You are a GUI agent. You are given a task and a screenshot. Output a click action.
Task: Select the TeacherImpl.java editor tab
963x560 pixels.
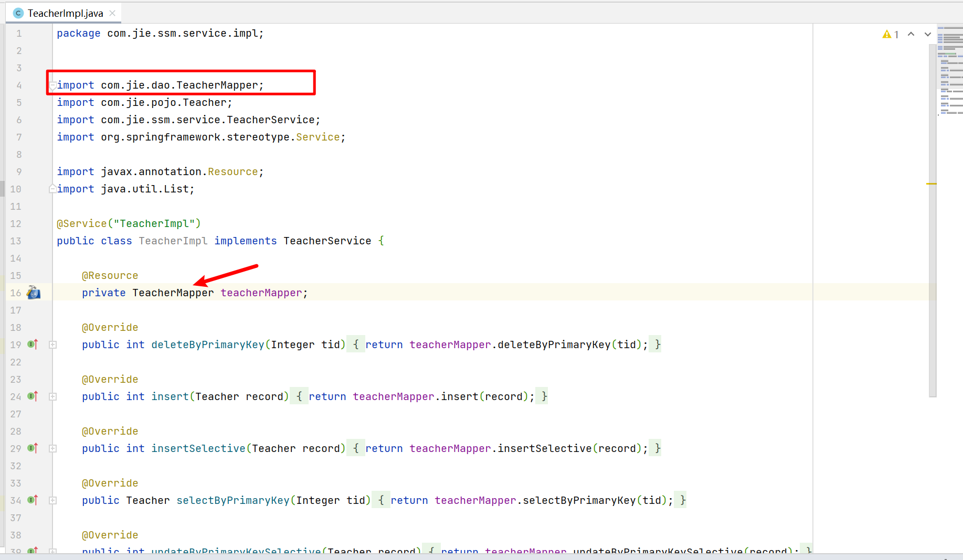[64, 13]
